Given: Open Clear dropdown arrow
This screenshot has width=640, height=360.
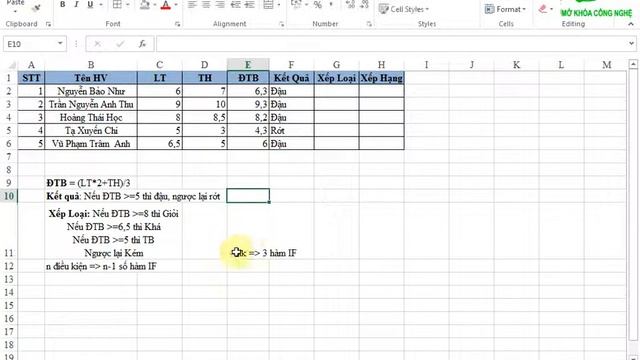Looking at the screenshot, I should click(551, 9).
